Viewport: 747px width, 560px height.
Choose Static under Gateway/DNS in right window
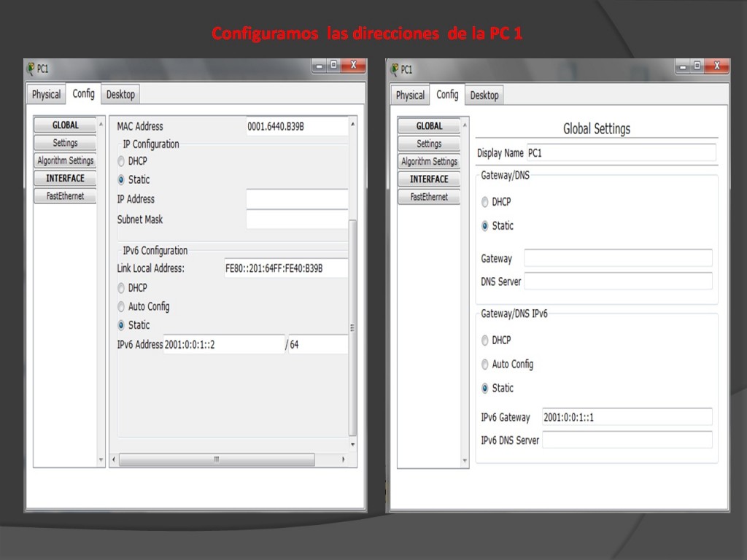click(485, 226)
